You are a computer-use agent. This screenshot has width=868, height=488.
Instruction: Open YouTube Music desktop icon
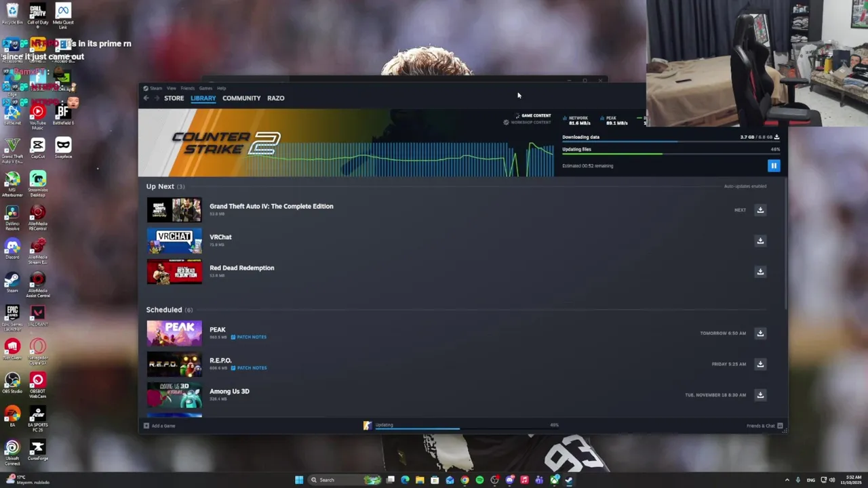38,115
